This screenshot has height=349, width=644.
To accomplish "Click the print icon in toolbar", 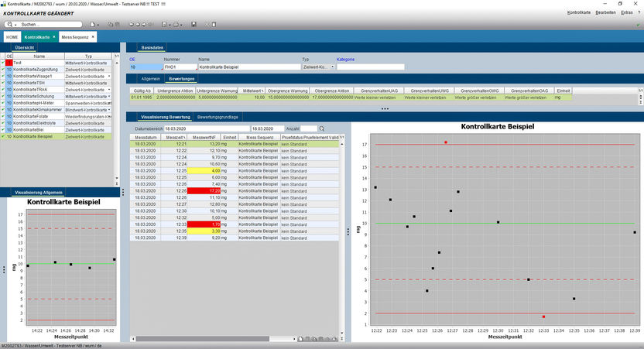I will coord(176,25).
